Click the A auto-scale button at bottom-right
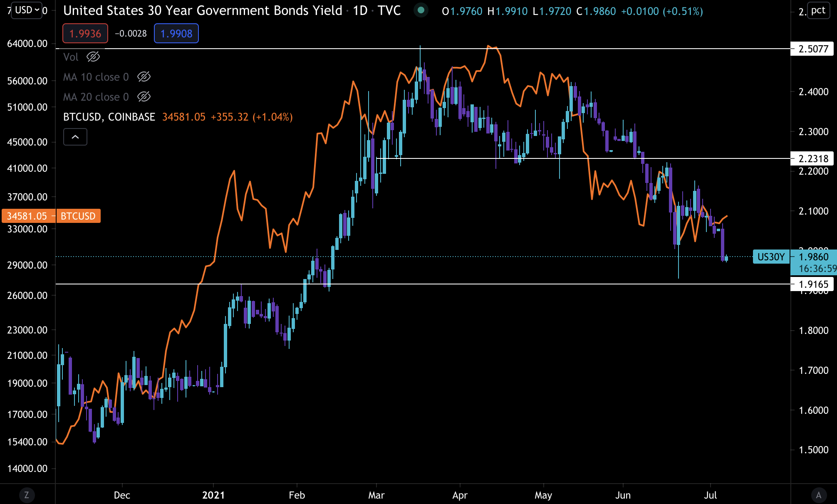Screen dimensions: 837x504 (x=818, y=495)
